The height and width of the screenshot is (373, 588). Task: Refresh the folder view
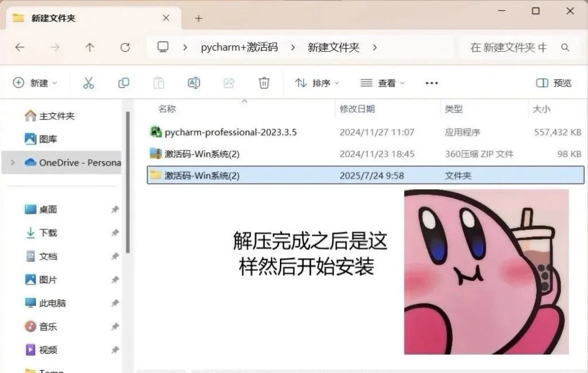[125, 48]
